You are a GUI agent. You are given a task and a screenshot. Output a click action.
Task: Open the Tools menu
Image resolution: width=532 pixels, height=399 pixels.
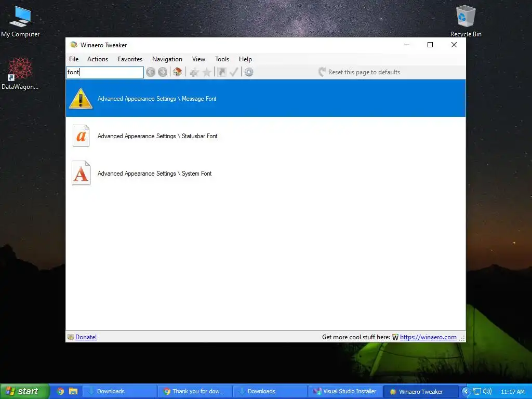222,59
